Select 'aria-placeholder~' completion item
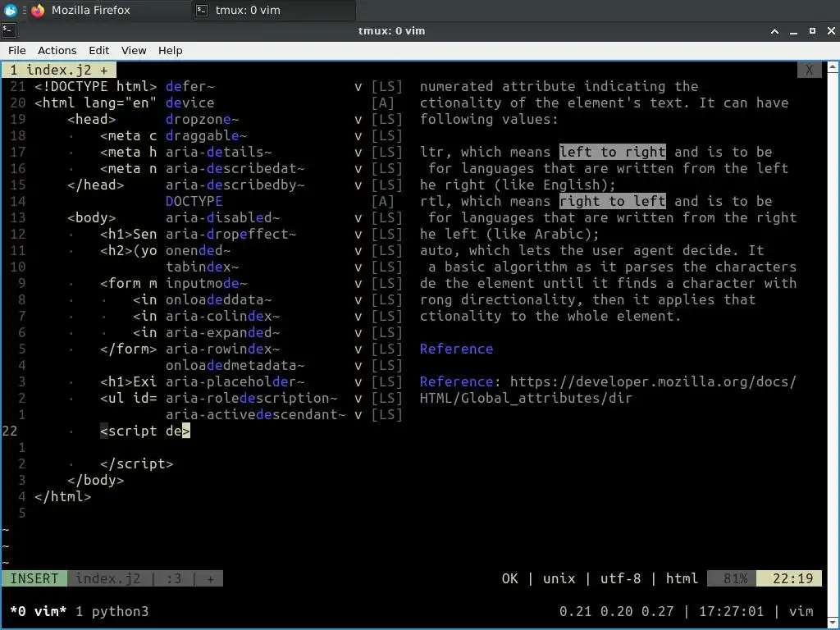This screenshot has height=630, width=840. (235, 381)
